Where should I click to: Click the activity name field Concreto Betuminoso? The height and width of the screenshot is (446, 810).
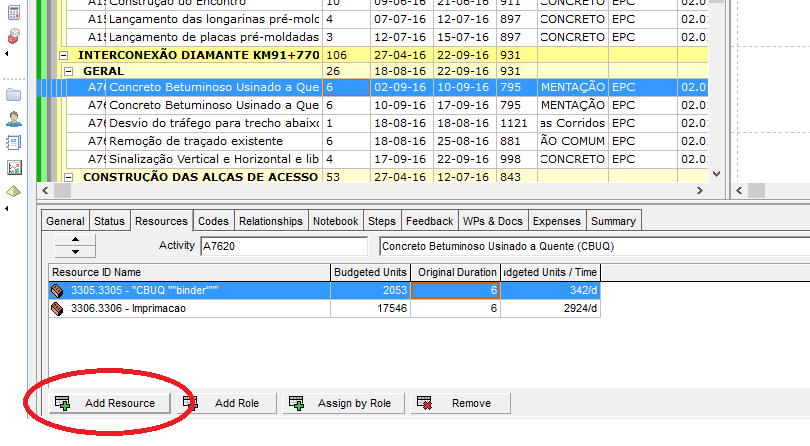pyautogui.click(x=594, y=246)
